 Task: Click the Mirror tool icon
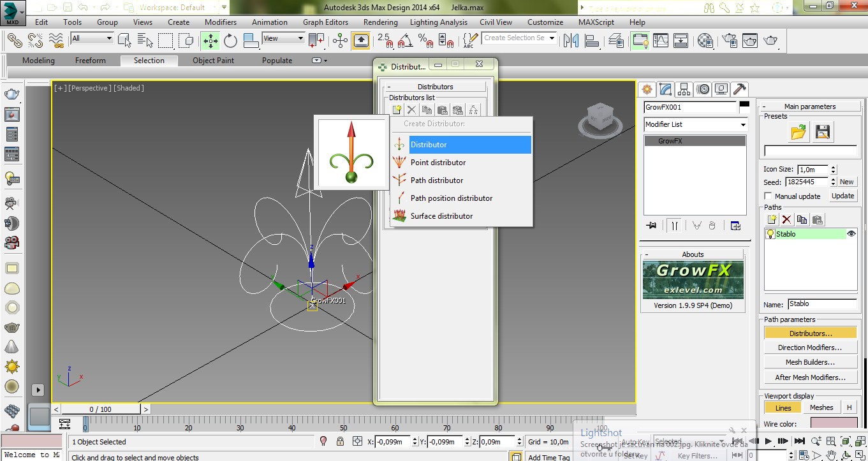[571, 41]
